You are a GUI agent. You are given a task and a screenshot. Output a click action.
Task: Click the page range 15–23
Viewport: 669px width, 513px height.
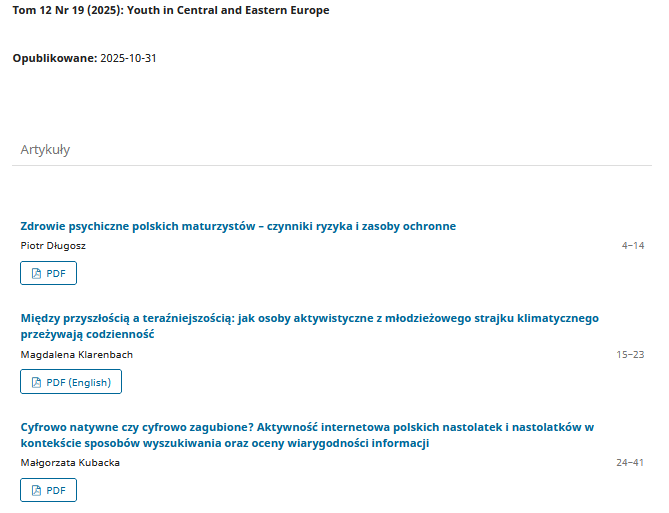630,354
